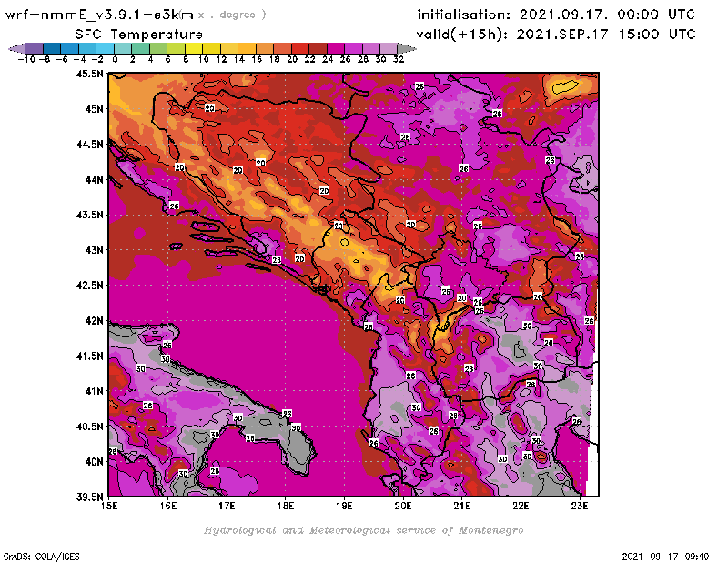The height and width of the screenshot is (562, 728).
Task: Click the 16E longitude label
Action: pos(168,506)
